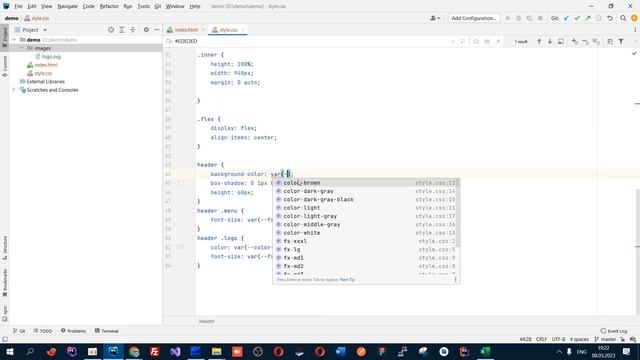This screenshot has height=360, width=640.
Task: Go to previous search occurrence up arrow
Action: (x=539, y=42)
